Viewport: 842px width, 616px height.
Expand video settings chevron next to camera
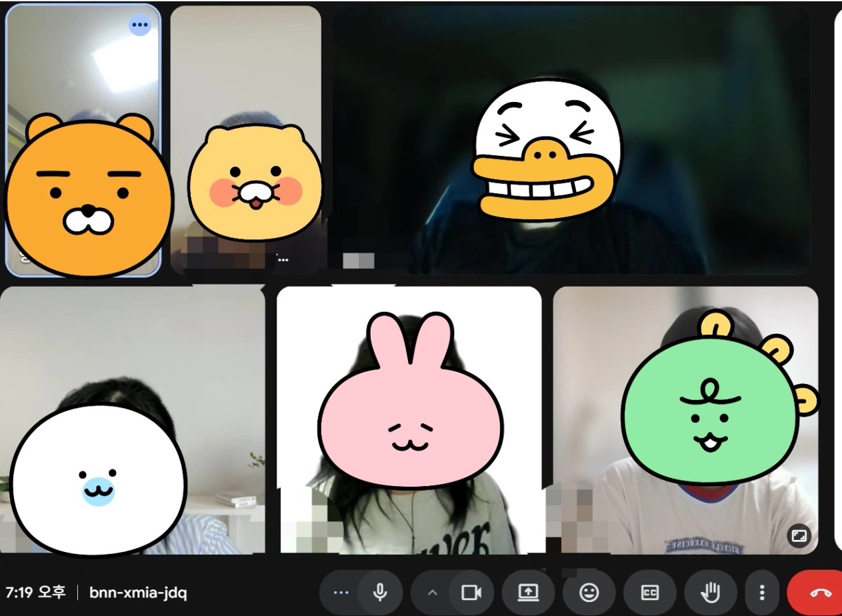click(432, 592)
